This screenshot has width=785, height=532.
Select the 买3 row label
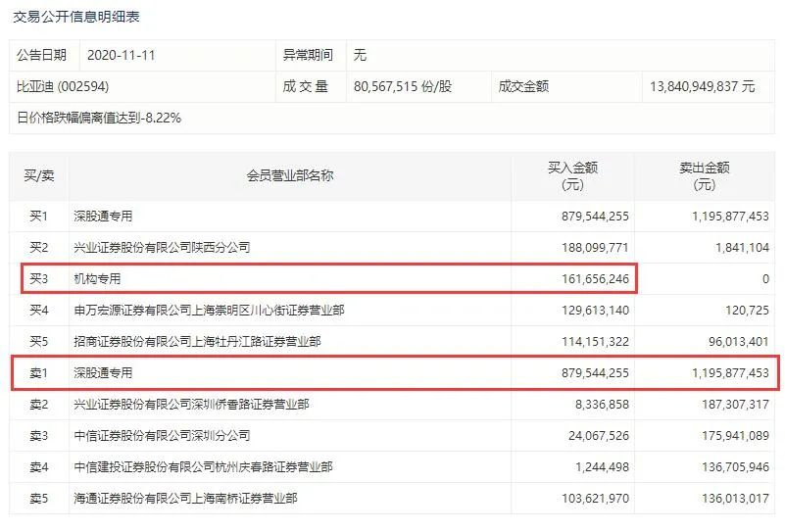tap(38, 279)
